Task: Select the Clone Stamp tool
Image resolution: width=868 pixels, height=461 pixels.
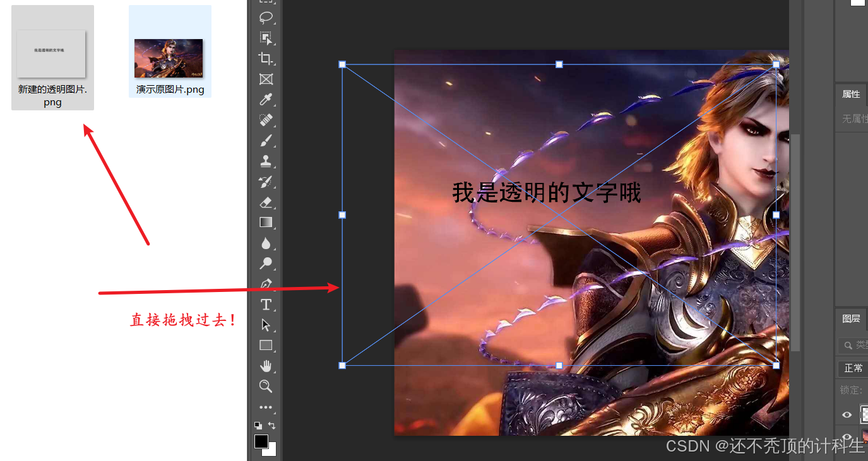Action: 266,161
